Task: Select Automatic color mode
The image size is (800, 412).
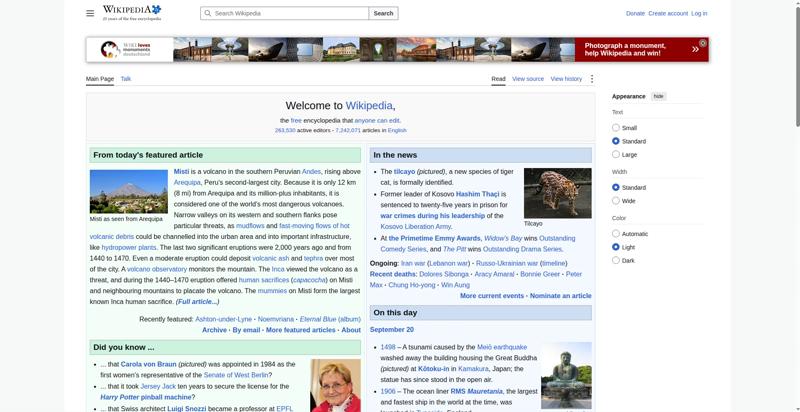Action: [x=616, y=234]
